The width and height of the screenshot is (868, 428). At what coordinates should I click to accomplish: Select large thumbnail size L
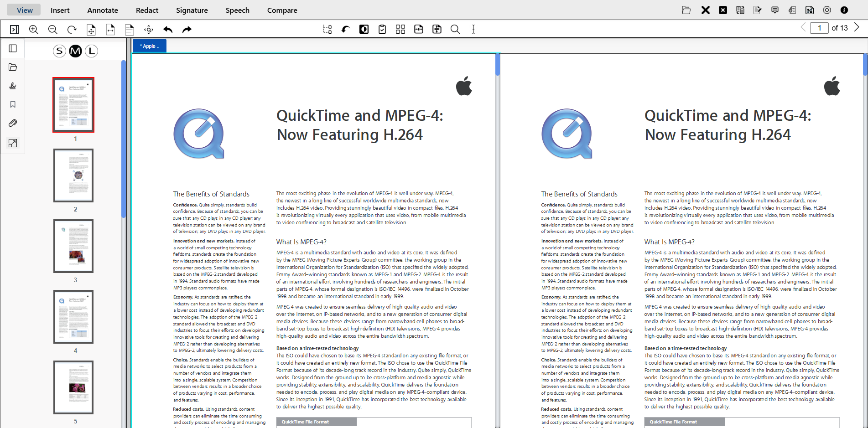(x=92, y=51)
